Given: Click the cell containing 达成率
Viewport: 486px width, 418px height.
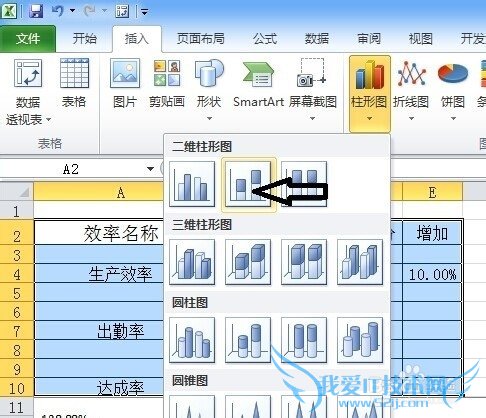Looking at the screenshot, I should tap(99, 387).
